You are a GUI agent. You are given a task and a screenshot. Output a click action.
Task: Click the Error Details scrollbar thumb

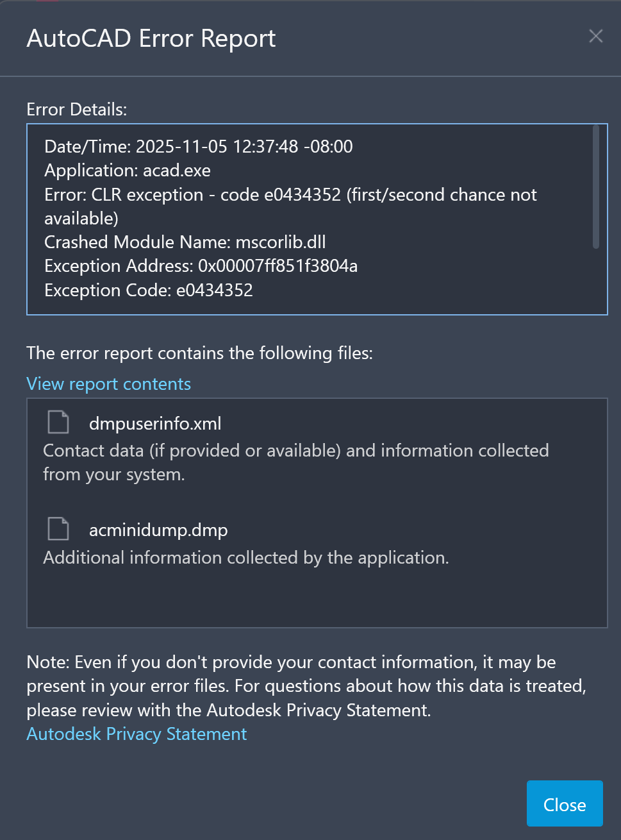point(595,186)
